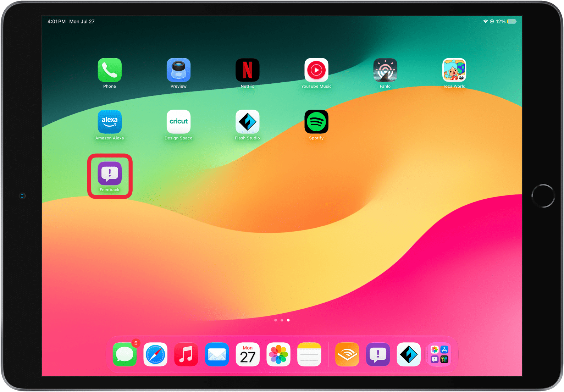Screen dimensions: 564x392
Task: Open Notes in the dock
Action: tap(309, 354)
